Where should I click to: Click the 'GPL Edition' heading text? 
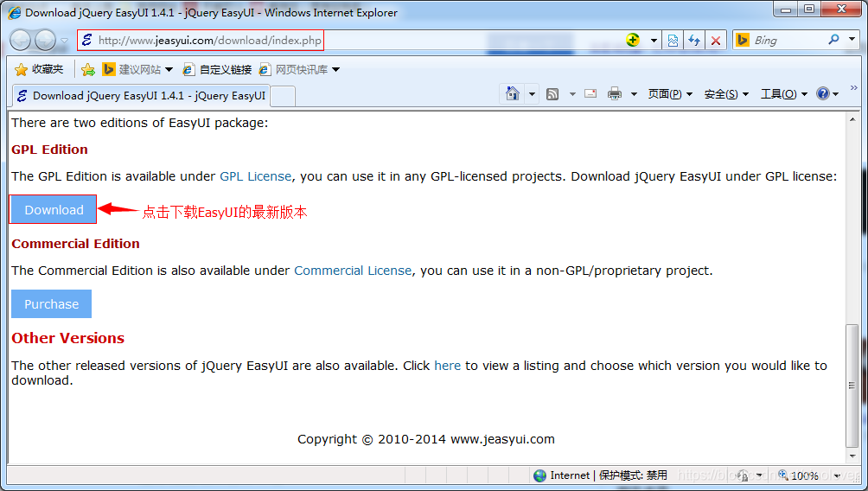pos(49,150)
